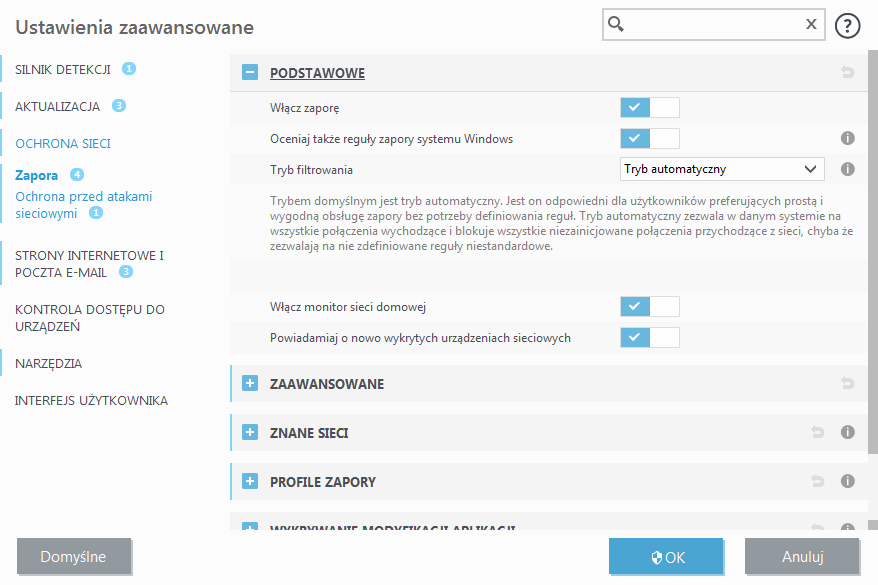Click the OK button
The width and height of the screenshot is (878, 585).
coord(666,557)
